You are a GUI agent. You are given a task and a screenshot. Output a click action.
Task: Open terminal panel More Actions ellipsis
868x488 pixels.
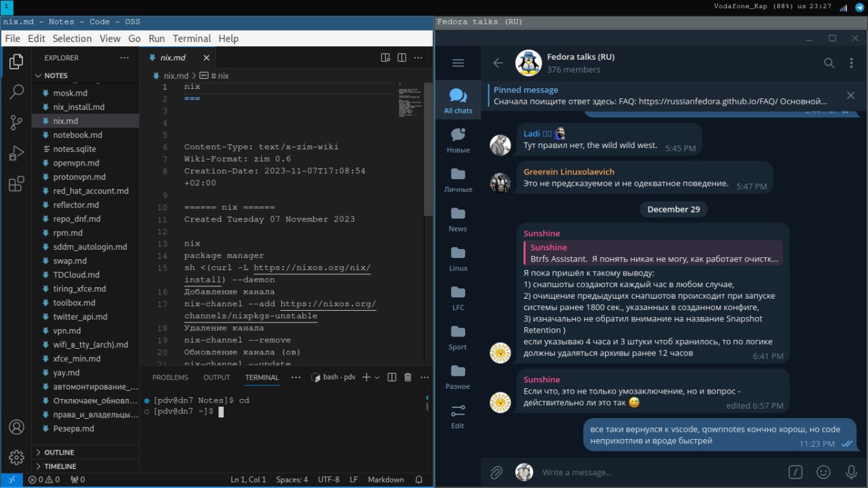click(x=424, y=377)
